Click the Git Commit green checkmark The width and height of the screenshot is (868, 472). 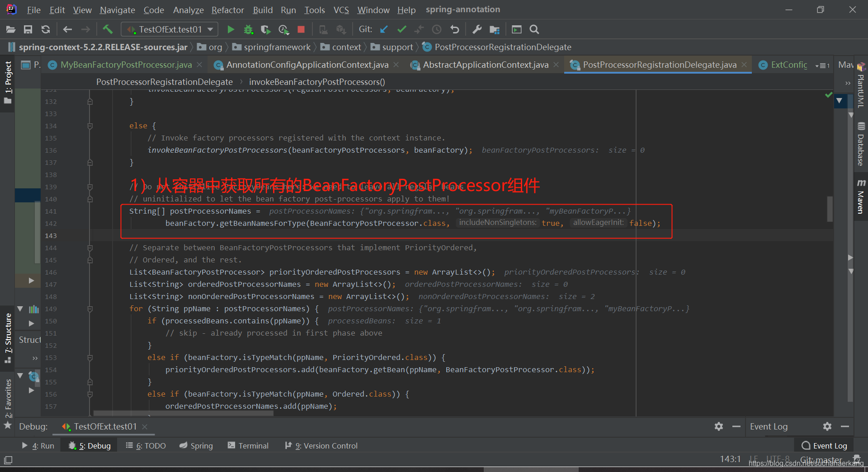(x=401, y=29)
